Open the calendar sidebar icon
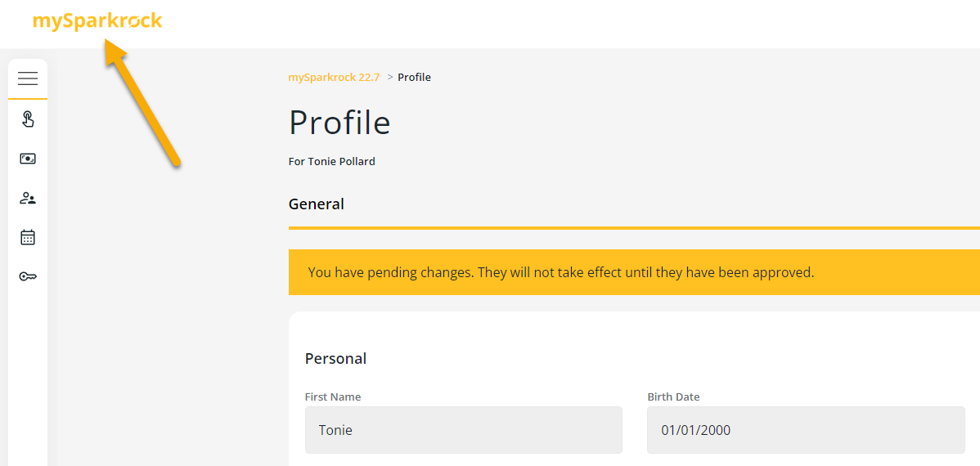Viewport: 980px width, 466px height. 28,237
